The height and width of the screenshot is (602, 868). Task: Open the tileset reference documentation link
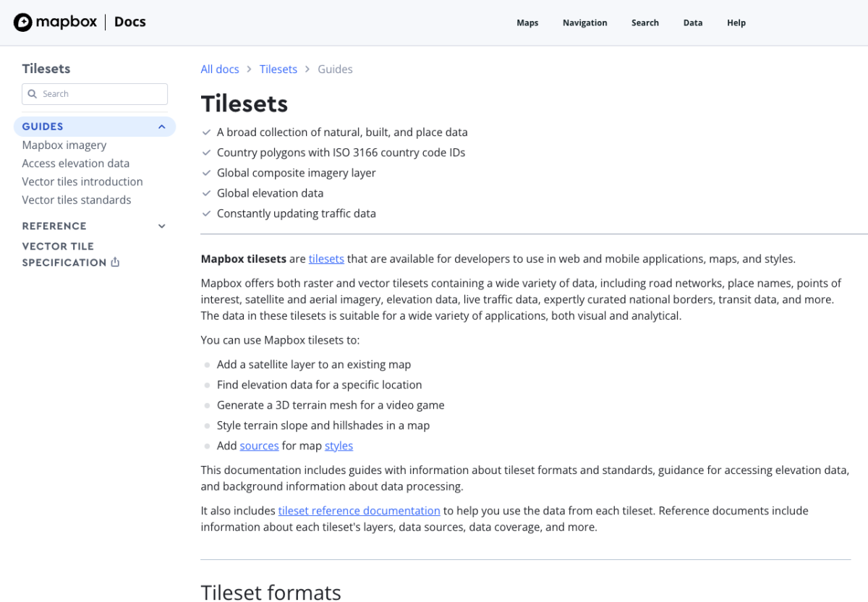pyautogui.click(x=359, y=510)
